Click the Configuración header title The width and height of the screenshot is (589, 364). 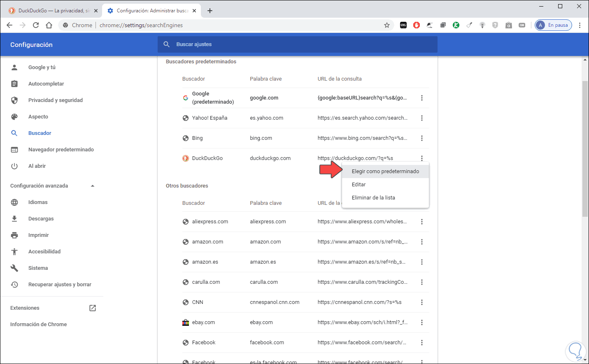31,45
